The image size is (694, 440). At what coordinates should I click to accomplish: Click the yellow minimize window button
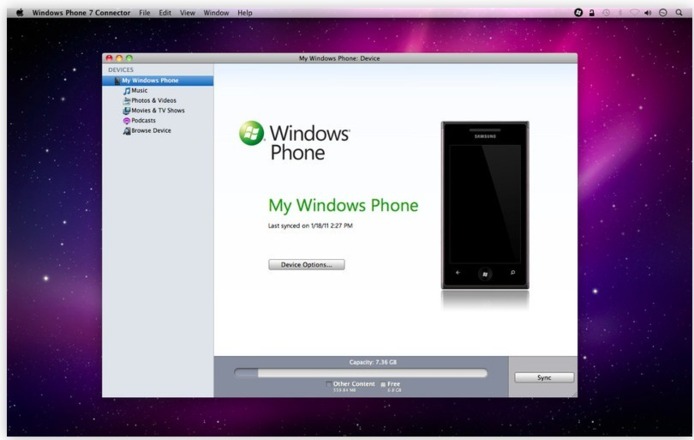[119, 58]
